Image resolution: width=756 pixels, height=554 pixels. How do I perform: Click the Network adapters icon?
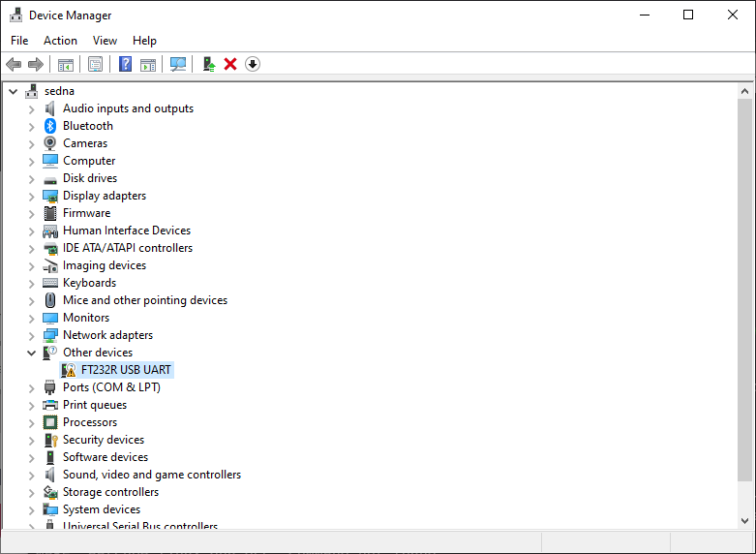point(50,335)
